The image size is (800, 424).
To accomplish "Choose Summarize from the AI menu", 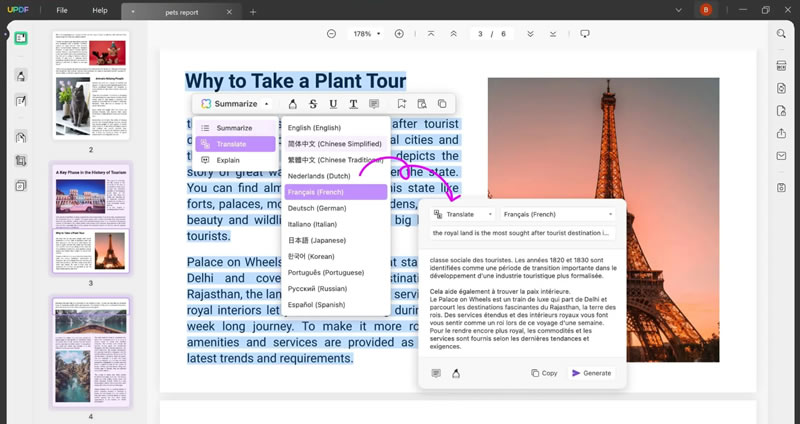I will (x=235, y=128).
